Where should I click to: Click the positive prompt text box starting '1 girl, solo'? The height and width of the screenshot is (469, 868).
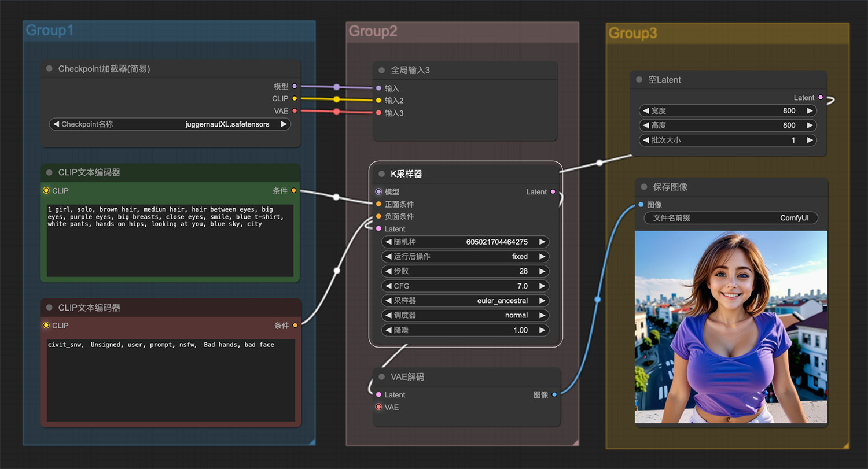170,241
